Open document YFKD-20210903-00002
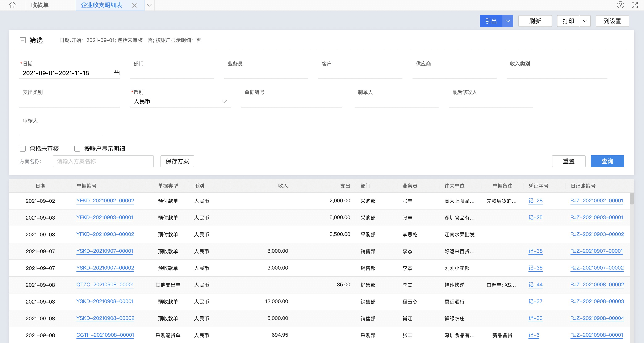Screen dimensions: 644x343 [x=105, y=234]
